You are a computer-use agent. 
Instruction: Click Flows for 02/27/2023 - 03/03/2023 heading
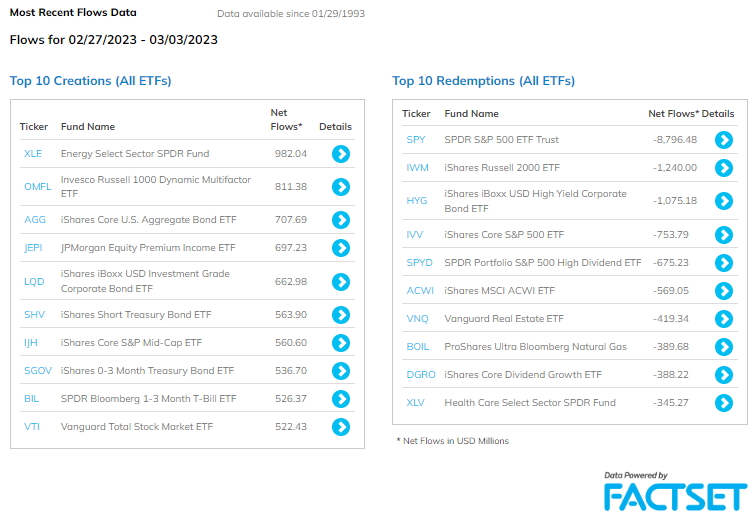[114, 39]
